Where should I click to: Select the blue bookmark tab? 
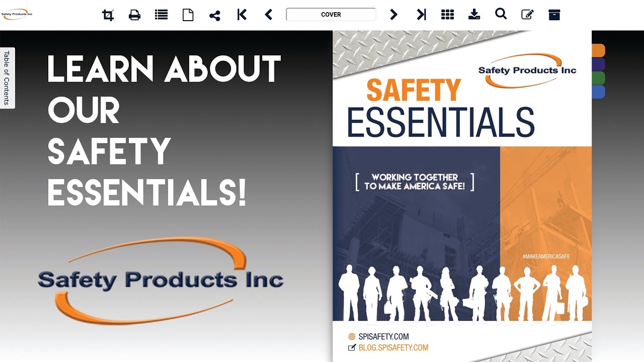[x=598, y=92]
